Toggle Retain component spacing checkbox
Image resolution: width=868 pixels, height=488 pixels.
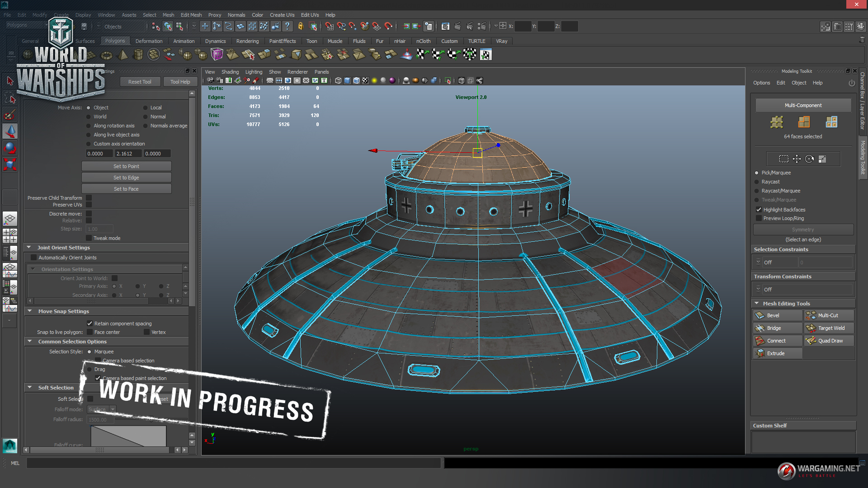(x=90, y=324)
